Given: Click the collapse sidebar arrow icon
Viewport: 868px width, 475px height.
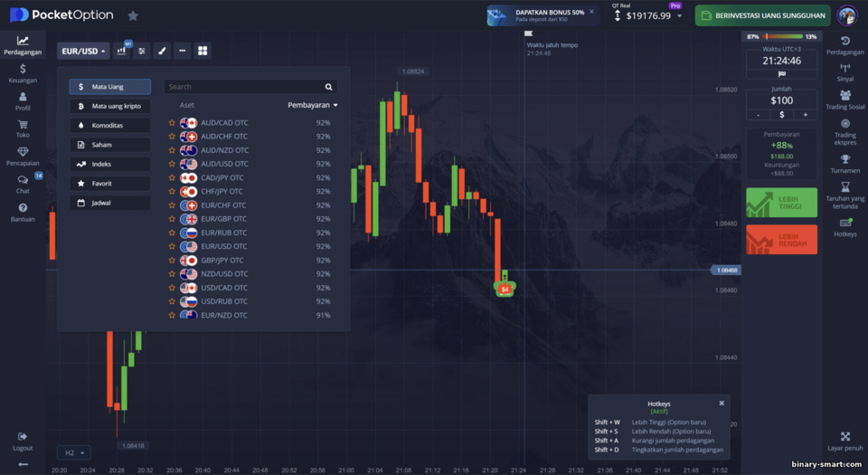Looking at the screenshot, I should (x=23, y=464).
